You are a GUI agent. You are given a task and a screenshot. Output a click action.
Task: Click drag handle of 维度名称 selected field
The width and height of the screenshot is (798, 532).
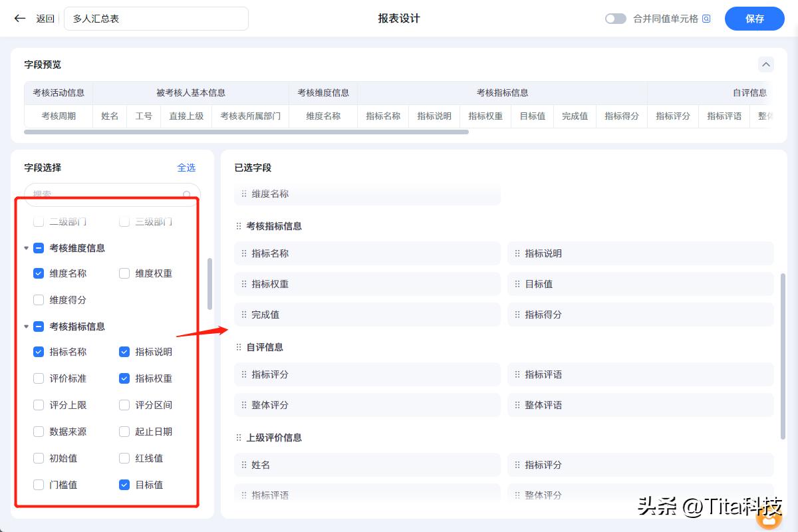(244, 194)
